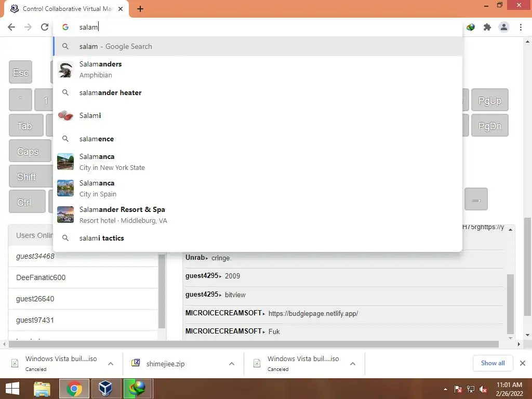The image size is (532, 399).
Task: Click the PgDn virtual key
Action: pyautogui.click(x=489, y=126)
